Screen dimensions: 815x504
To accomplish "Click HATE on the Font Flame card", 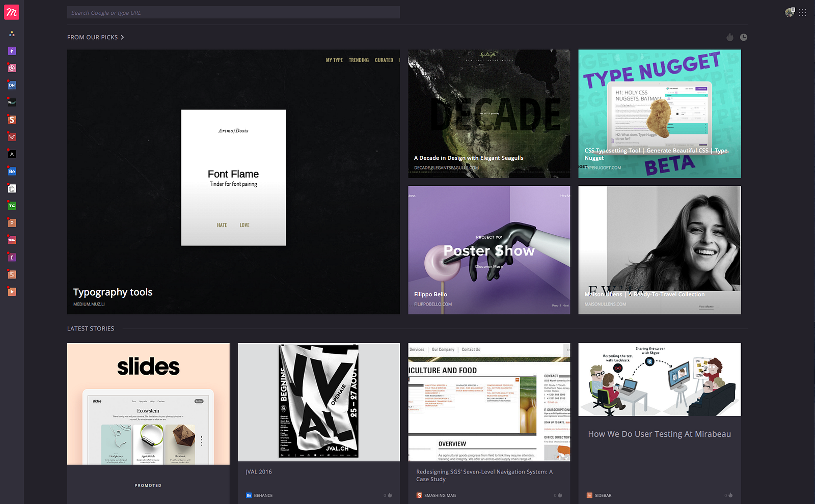I will [x=222, y=225].
